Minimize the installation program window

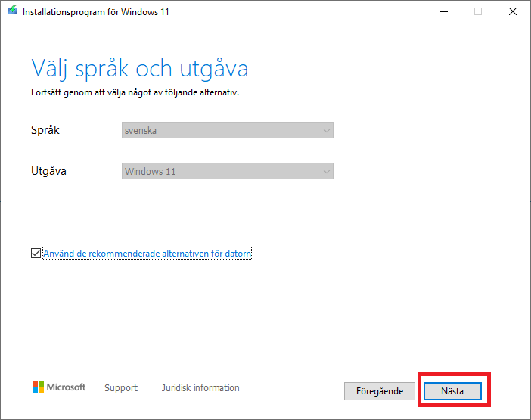tap(442, 11)
